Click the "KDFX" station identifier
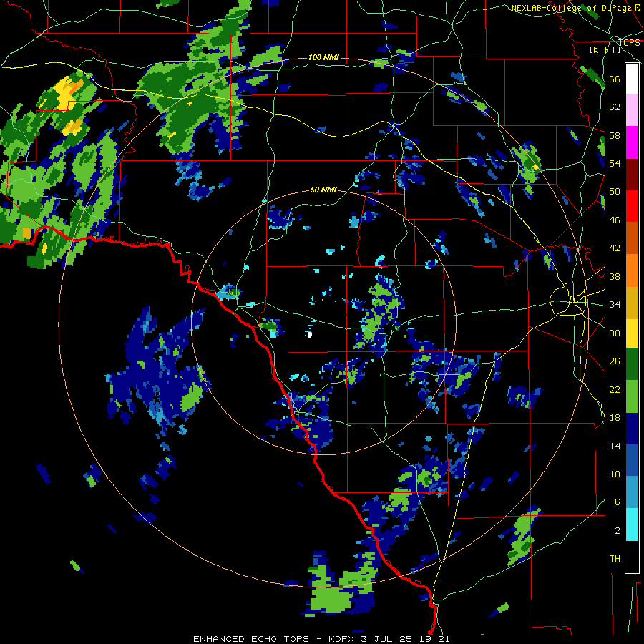Image resolution: width=644 pixels, height=644 pixels. click(342, 639)
